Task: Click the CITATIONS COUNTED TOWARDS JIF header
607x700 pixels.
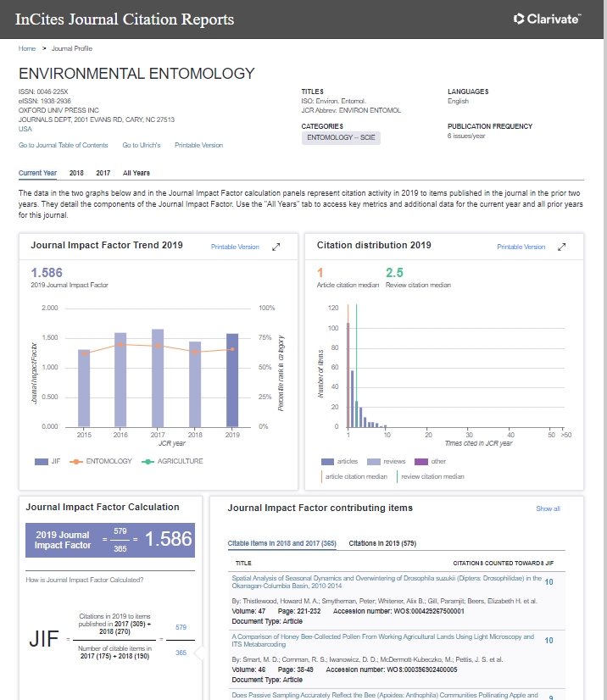Action: pyautogui.click(x=504, y=563)
